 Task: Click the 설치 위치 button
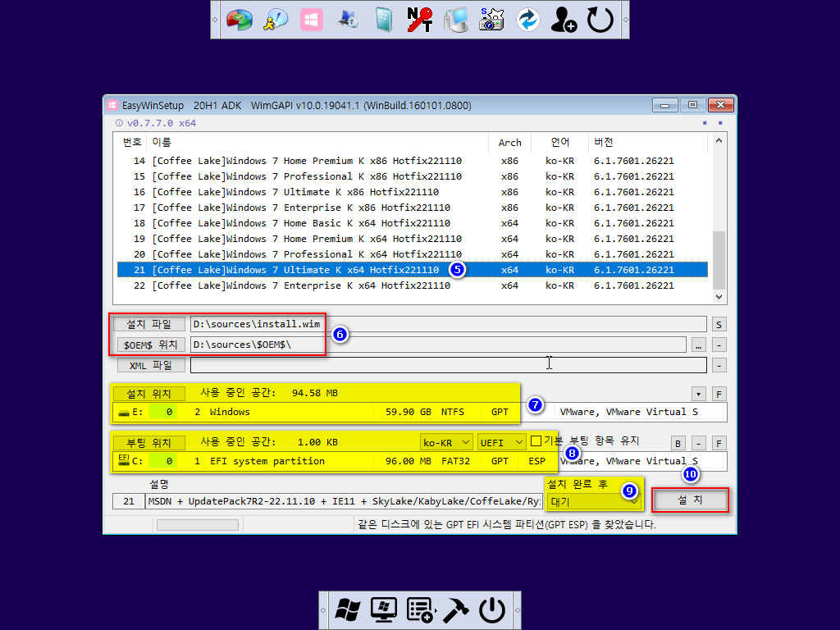149,394
